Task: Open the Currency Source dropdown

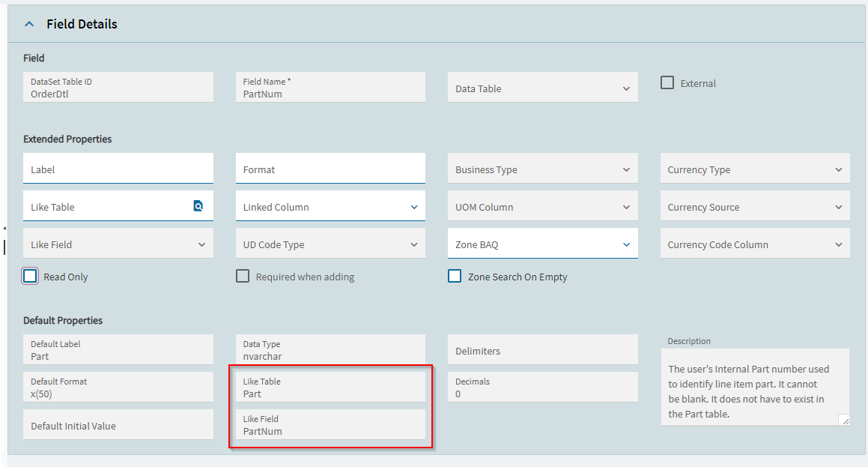Action: click(x=755, y=206)
